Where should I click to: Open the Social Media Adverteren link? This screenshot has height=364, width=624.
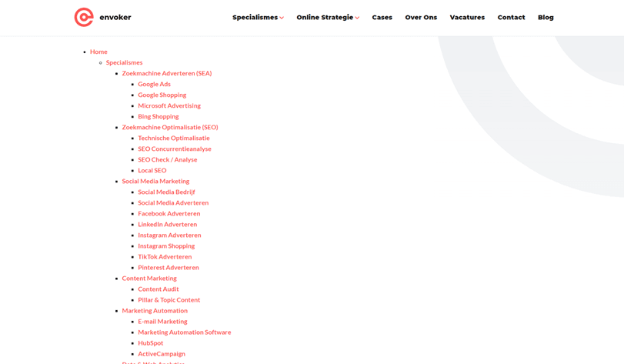[173, 202]
